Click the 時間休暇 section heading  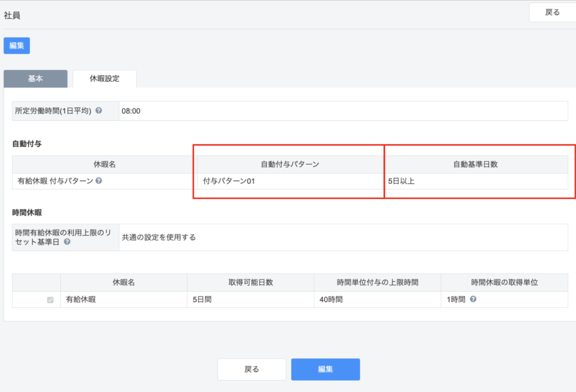27,213
